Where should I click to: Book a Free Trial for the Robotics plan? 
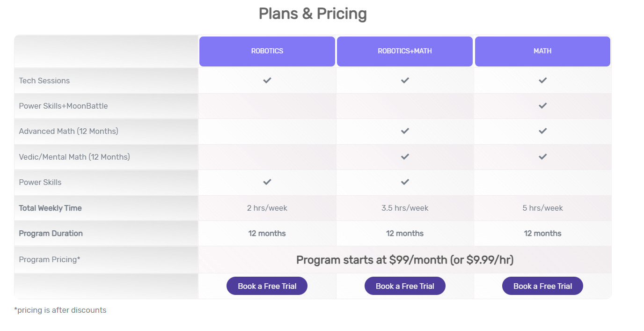(x=267, y=286)
